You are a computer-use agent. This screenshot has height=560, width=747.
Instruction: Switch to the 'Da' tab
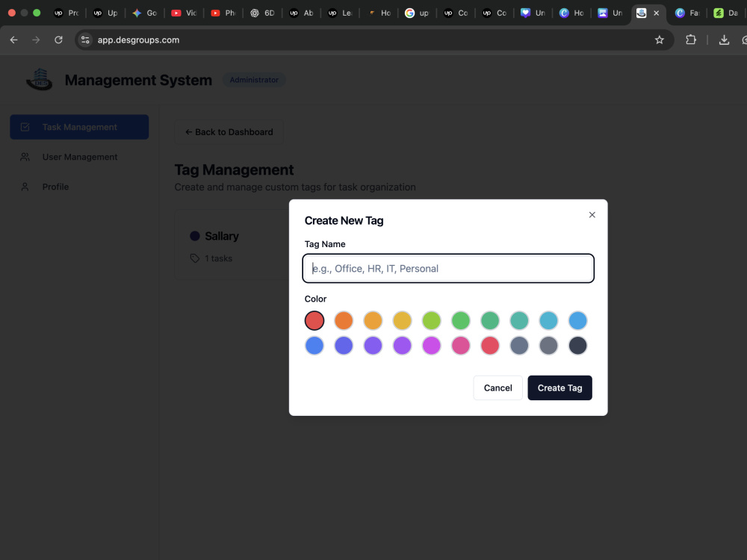point(727,13)
